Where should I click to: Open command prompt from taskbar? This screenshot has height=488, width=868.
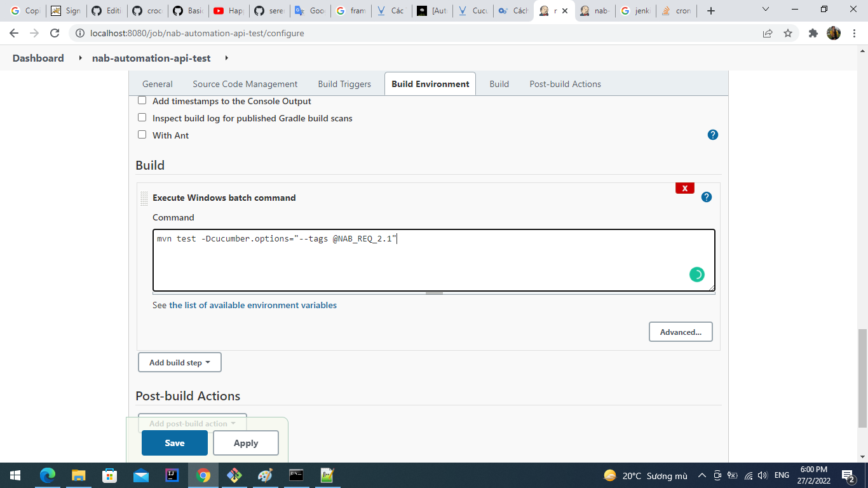[x=296, y=475]
